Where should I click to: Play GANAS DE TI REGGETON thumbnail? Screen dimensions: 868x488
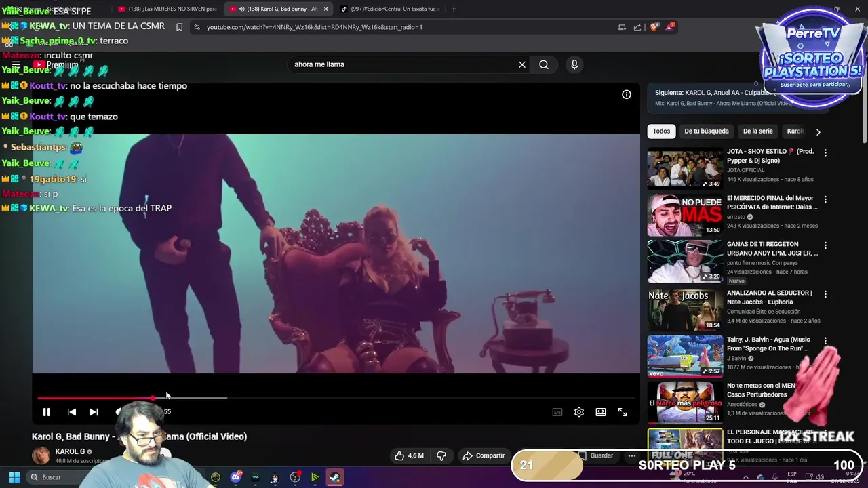[x=685, y=261]
